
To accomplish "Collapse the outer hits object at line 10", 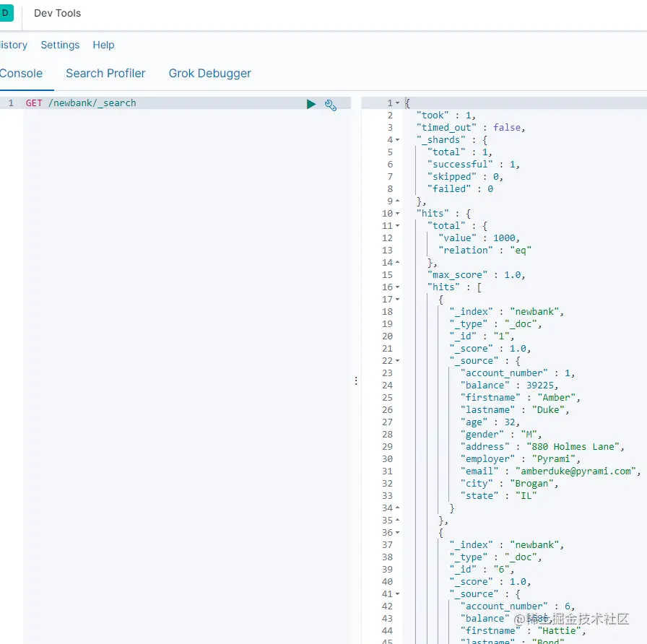I will coord(397,214).
